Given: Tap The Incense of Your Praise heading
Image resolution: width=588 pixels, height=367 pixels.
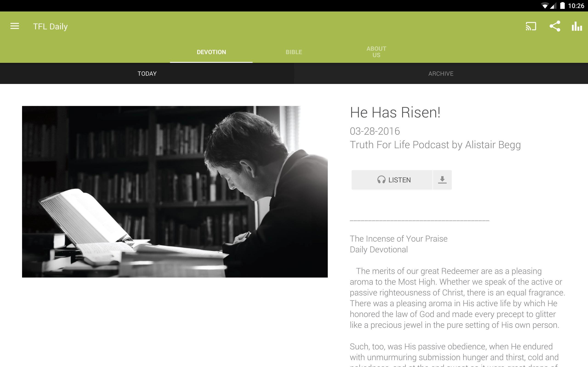Looking at the screenshot, I should click(x=399, y=239).
